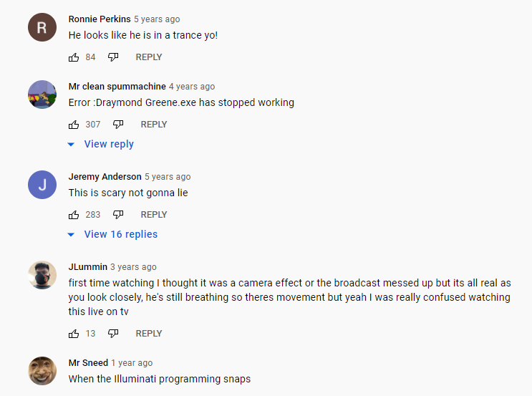The width and height of the screenshot is (532, 396).
Task: Open the Mr Sneed username link
Action: tap(88, 363)
